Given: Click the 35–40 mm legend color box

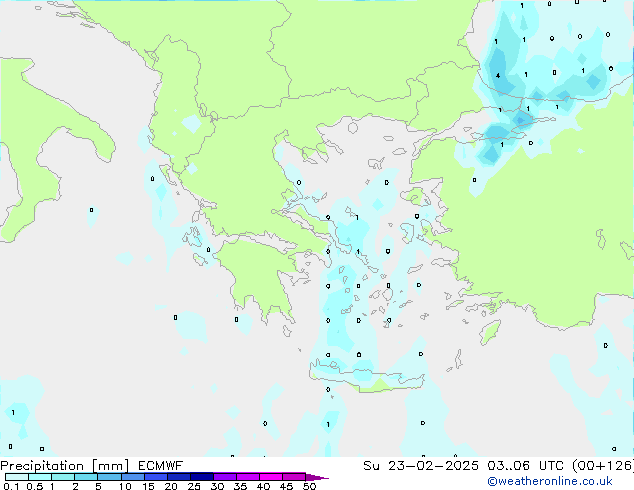Looking at the screenshot, I should tap(247, 477).
